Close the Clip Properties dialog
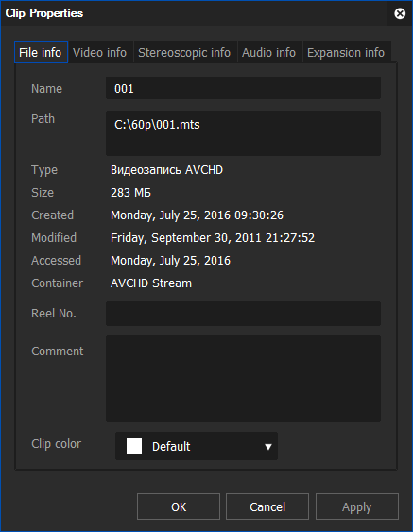This screenshot has width=413, height=532. (400, 13)
